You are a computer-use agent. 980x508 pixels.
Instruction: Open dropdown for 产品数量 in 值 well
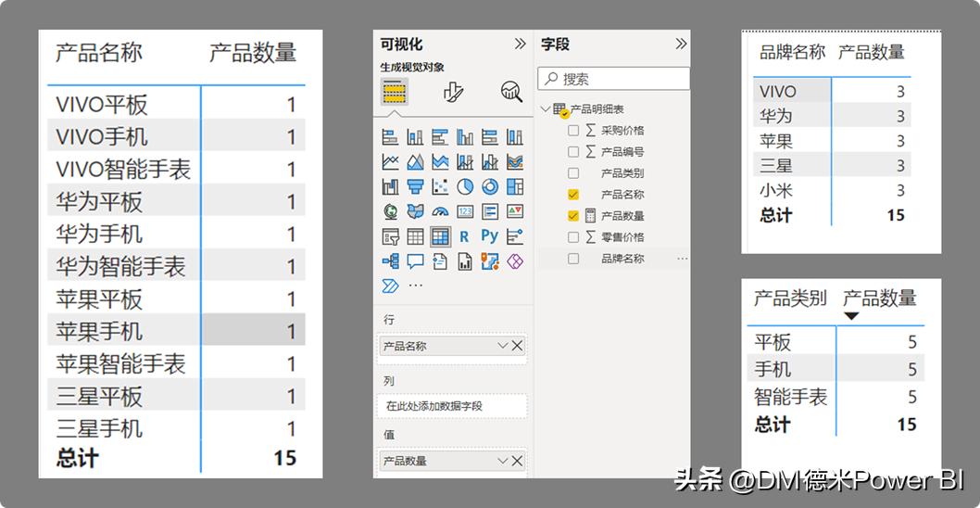tap(502, 461)
